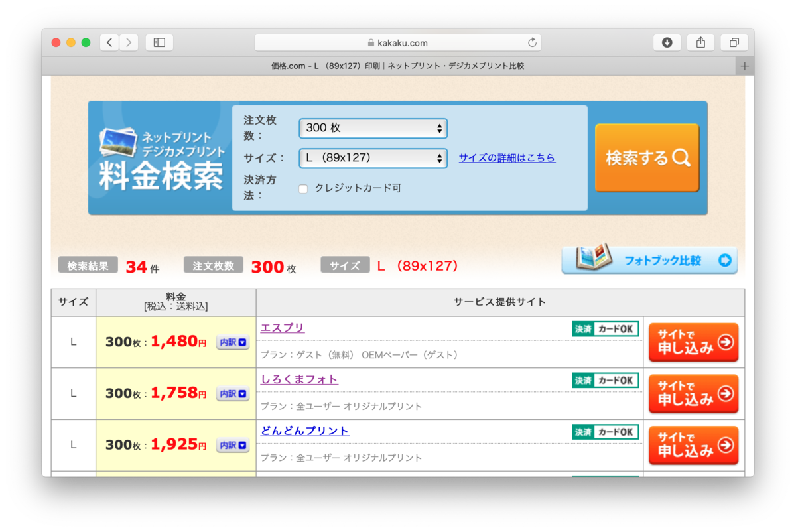Open a new Safari tab with the plus
Image resolution: width=796 pixels, height=532 pixels.
click(x=744, y=66)
